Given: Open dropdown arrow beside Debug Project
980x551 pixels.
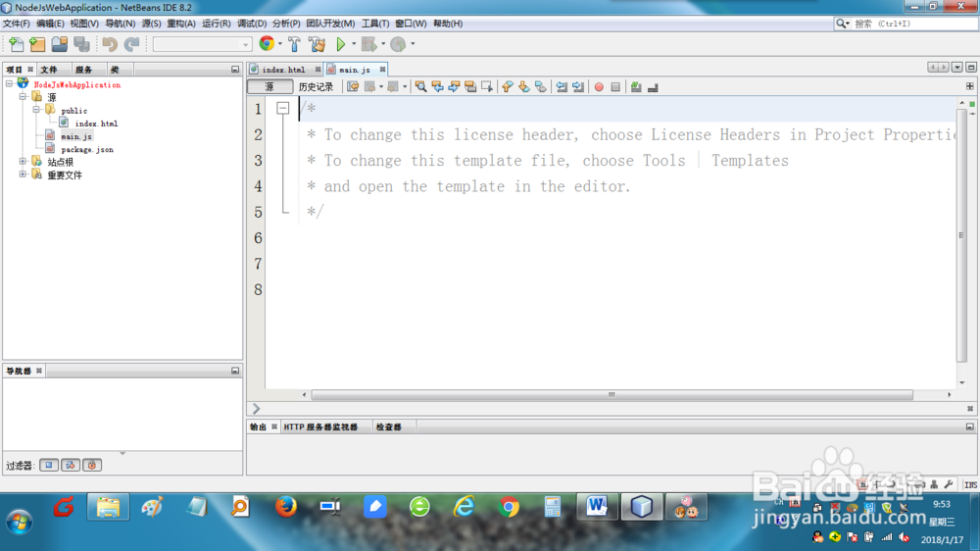Looking at the screenshot, I should (x=382, y=44).
